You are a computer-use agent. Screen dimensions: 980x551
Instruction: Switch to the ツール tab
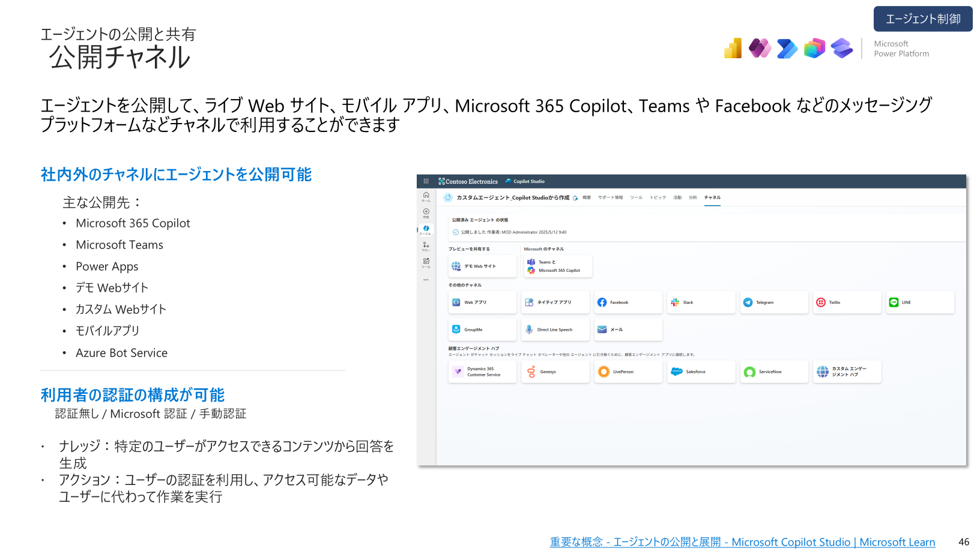[x=636, y=197]
